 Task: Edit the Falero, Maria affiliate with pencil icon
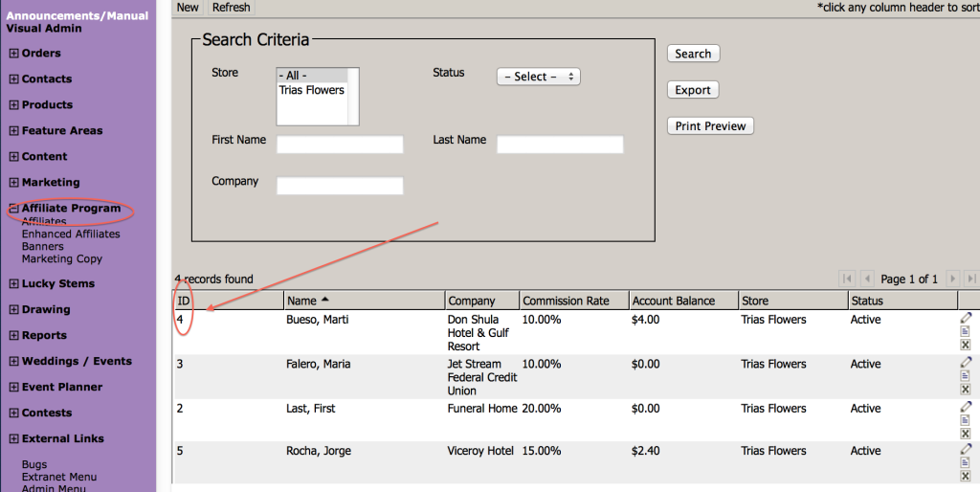click(966, 362)
